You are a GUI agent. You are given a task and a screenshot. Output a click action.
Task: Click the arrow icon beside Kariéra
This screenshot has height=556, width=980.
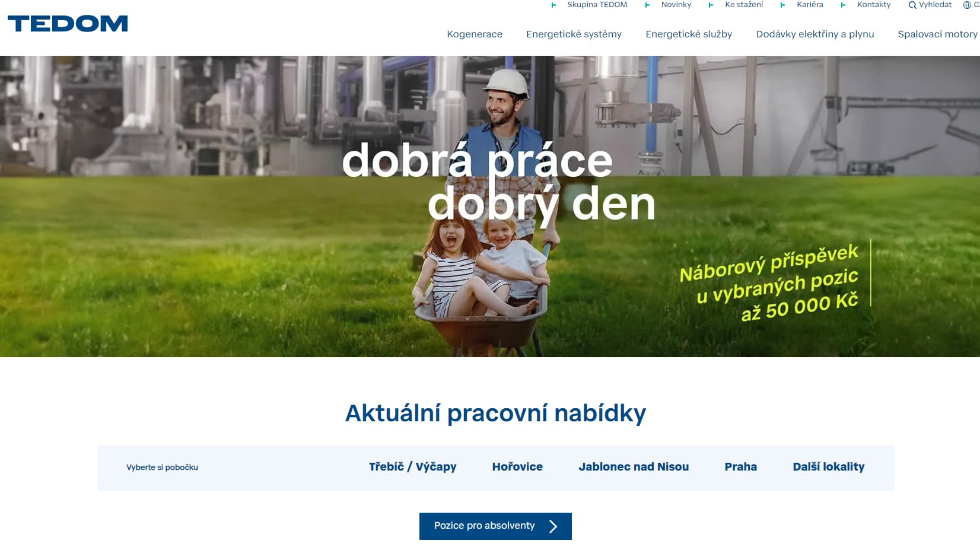[x=783, y=5]
